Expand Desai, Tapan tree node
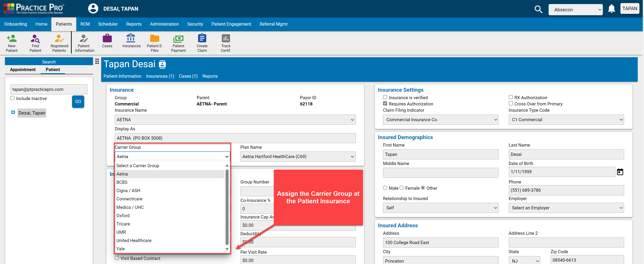This screenshot has width=644, height=264. (x=13, y=113)
